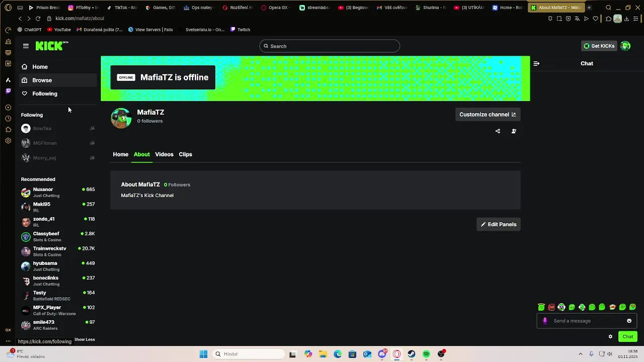Open the emoji picker in chat
Screen dimensions: 644x362
coord(629,321)
